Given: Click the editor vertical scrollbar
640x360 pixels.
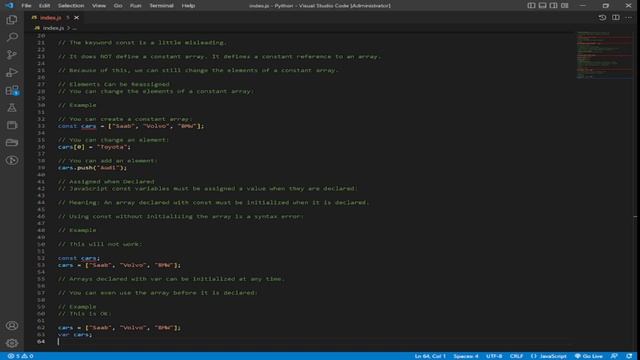Looking at the screenshot, I should (x=636, y=192).
